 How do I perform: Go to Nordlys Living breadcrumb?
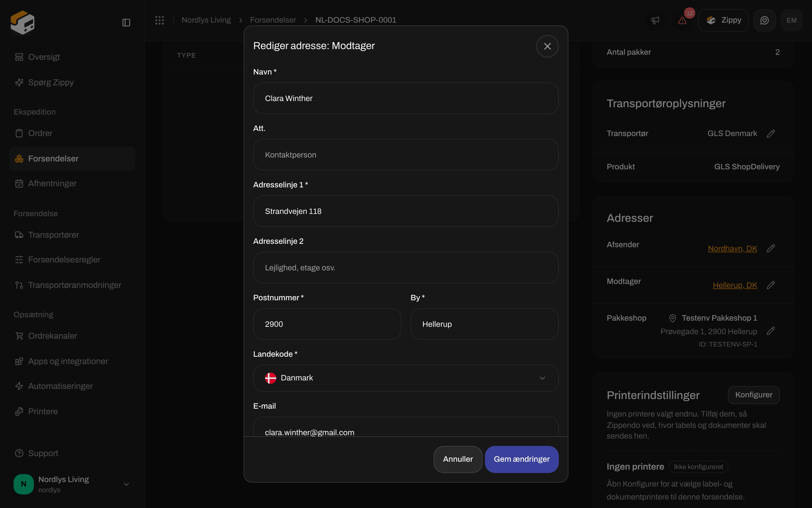(x=206, y=20)
